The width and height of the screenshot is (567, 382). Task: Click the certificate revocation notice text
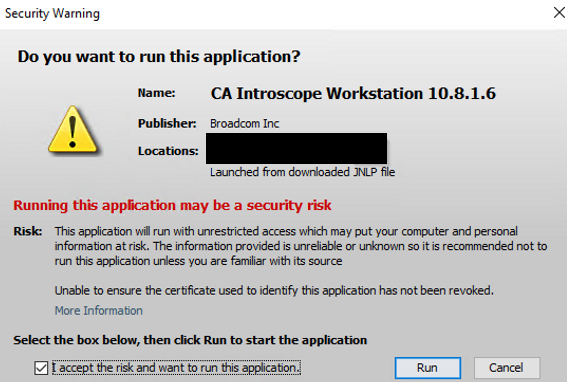click(274, 290)
